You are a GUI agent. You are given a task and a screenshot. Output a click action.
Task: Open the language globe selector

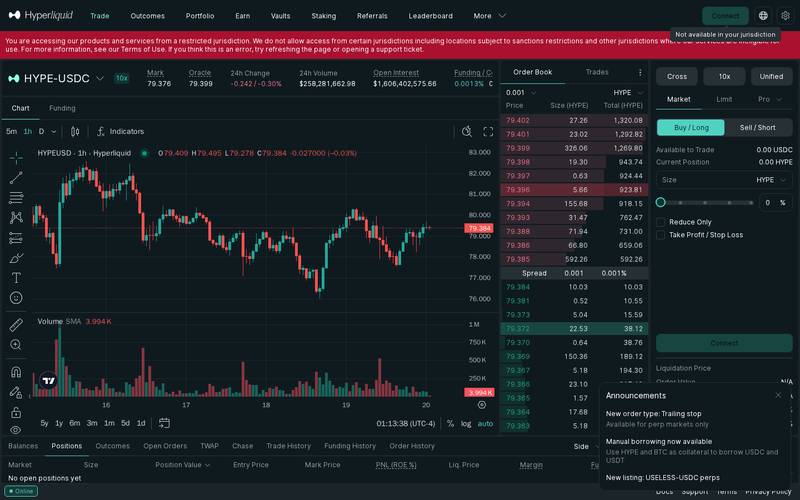click(x=763, y=16)
